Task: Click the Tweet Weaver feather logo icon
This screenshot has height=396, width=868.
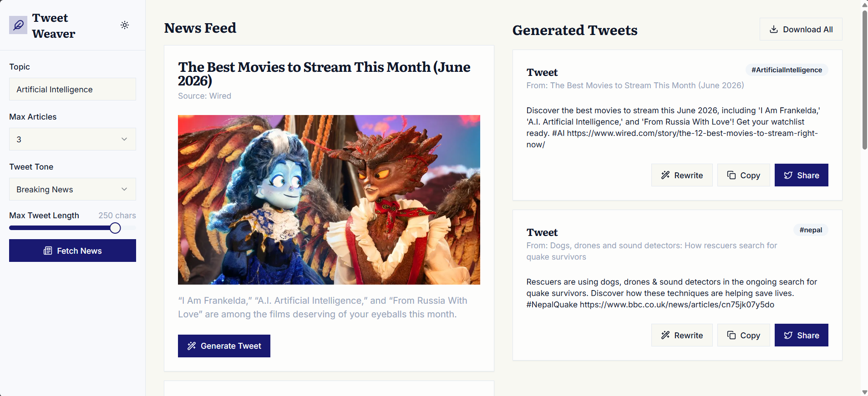Action: 18,25
